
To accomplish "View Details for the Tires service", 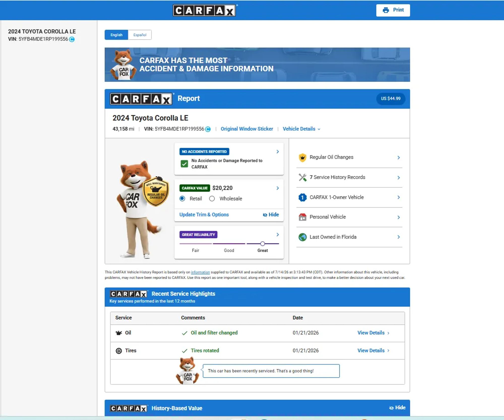I will (373, 351).
